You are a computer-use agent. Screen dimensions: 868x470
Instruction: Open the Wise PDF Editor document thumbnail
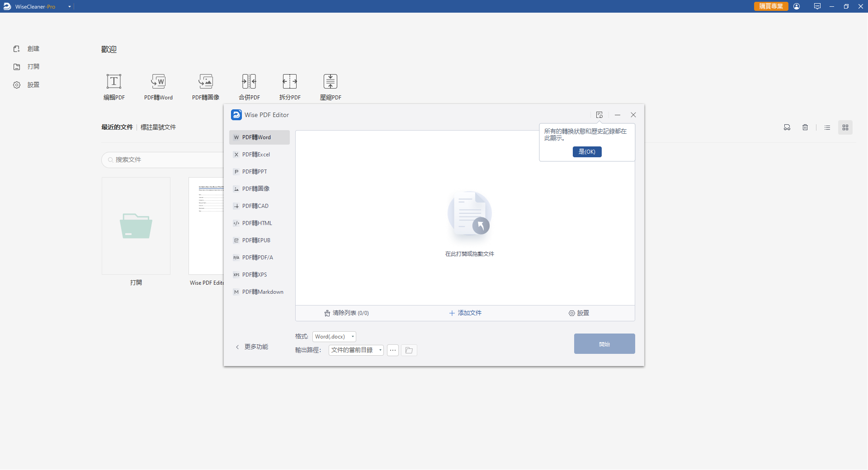206,226
